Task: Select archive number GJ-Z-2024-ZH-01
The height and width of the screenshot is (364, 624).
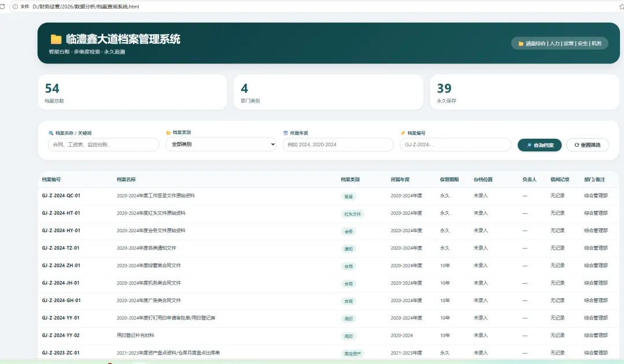Action: coord(61,265)
